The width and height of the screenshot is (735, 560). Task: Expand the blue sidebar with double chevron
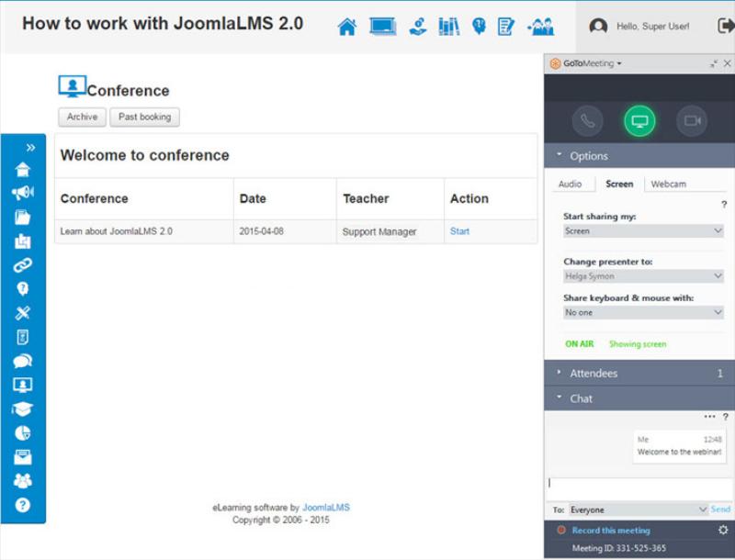point(31,148)
